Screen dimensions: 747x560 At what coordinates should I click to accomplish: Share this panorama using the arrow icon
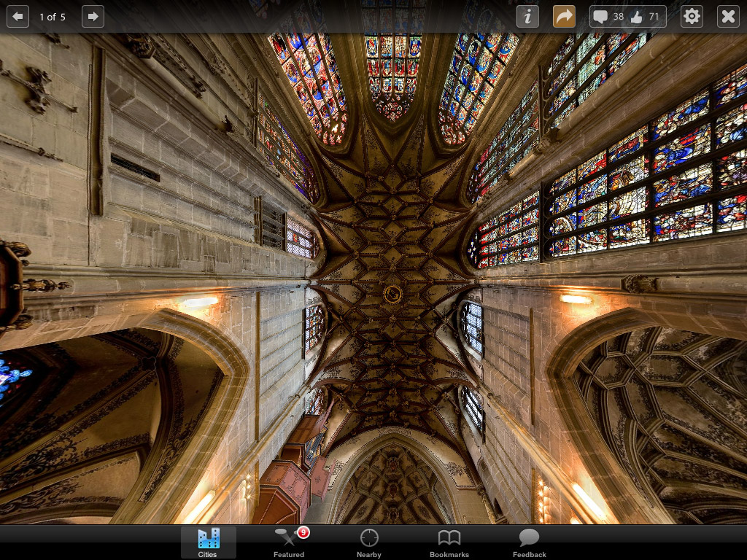coord(564,17)
